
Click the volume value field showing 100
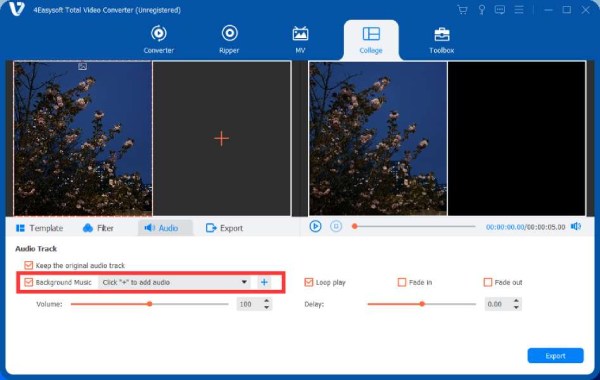click(249, 304)
